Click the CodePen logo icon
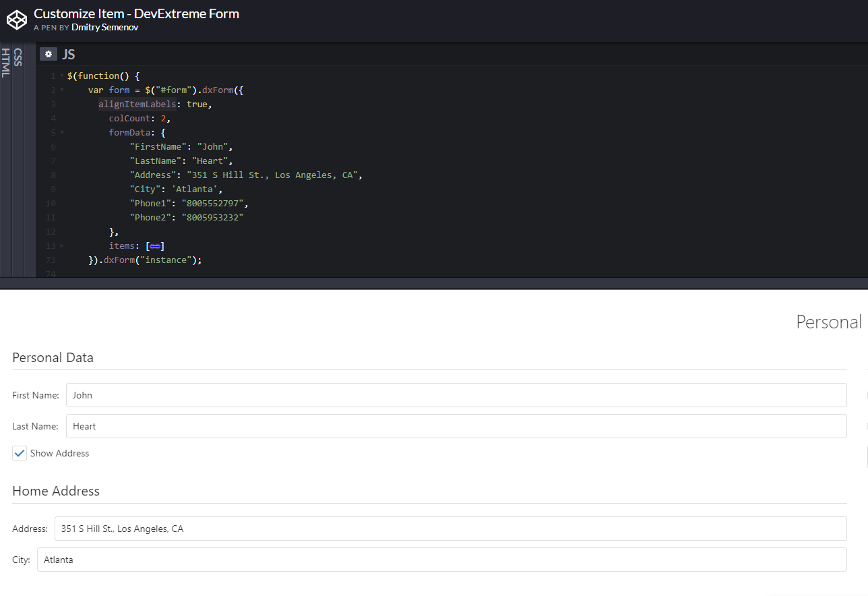 [17, 20]
